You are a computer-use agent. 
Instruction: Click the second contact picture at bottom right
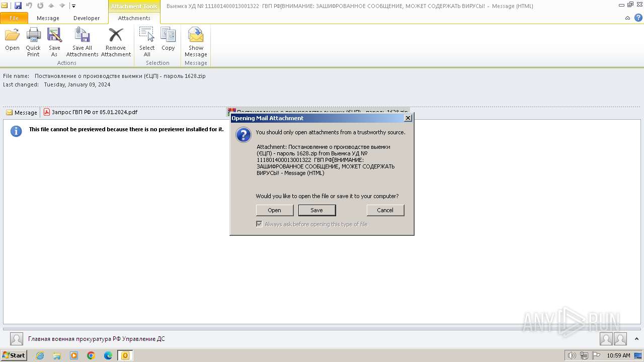coord(620,339)
